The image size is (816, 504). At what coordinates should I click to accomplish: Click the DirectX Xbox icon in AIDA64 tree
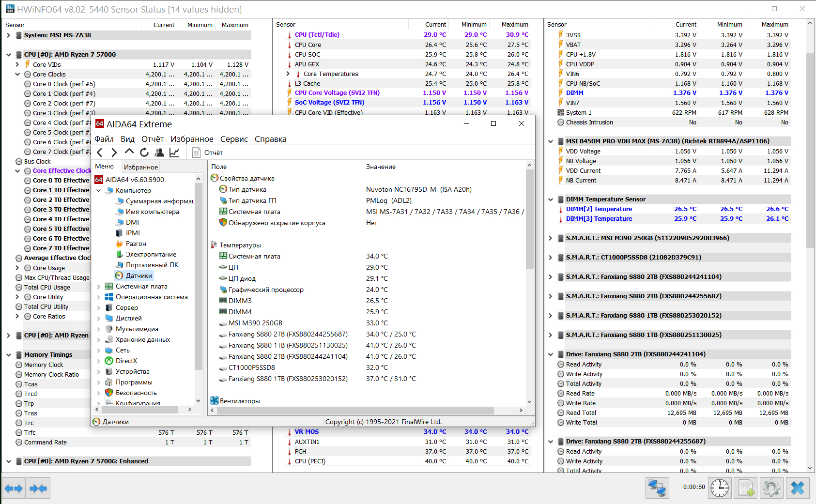109,361
